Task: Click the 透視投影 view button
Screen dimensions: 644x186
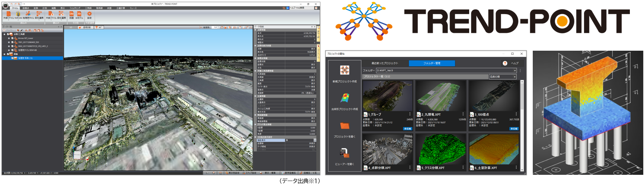Action: tap(86, 27)
